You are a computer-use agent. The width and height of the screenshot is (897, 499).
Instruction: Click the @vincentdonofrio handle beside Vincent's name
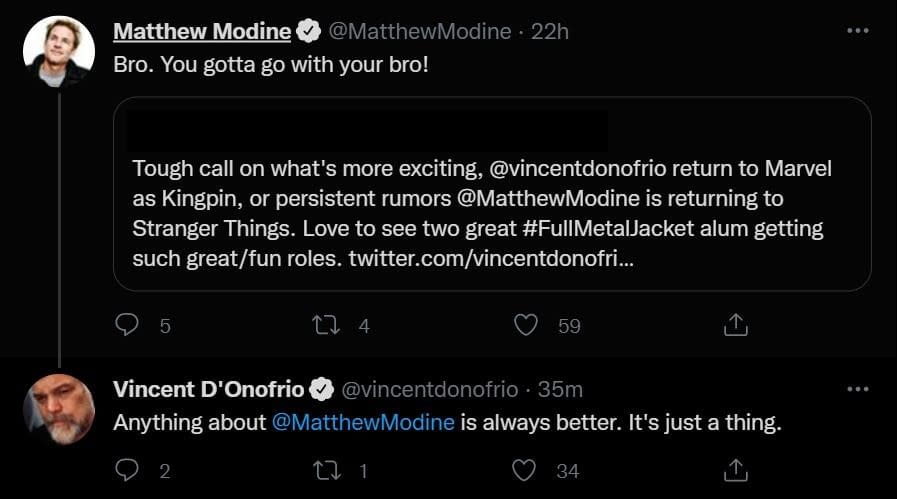(x=431, y=389)
